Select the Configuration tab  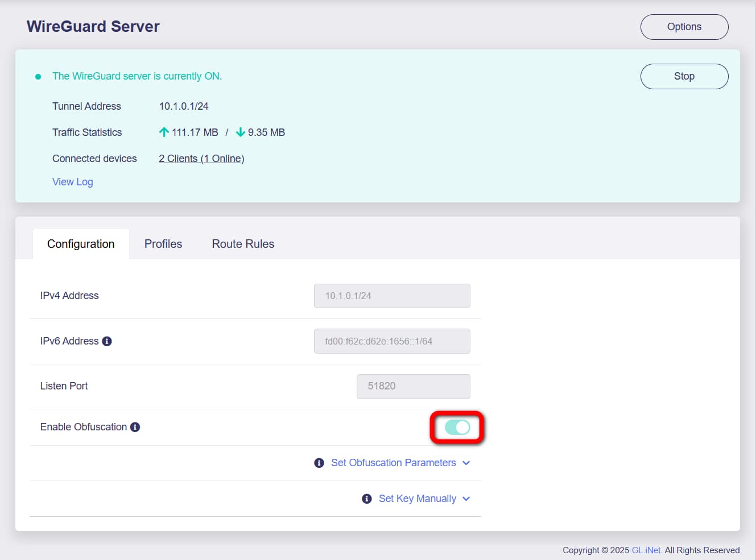click(81, 244)
